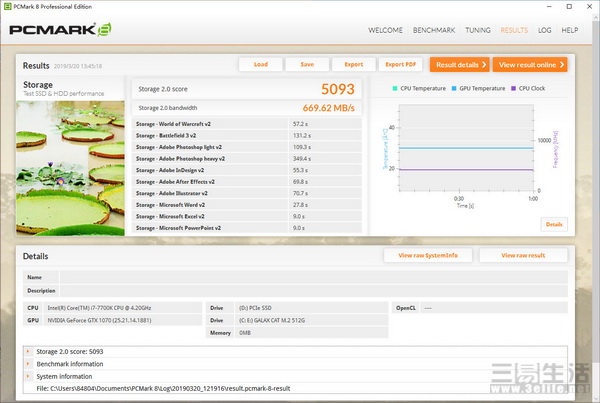Select the Adobe Photoshop light v2 row
The height and width of the screenshot is (403, 600).
[x=247, y=147]
